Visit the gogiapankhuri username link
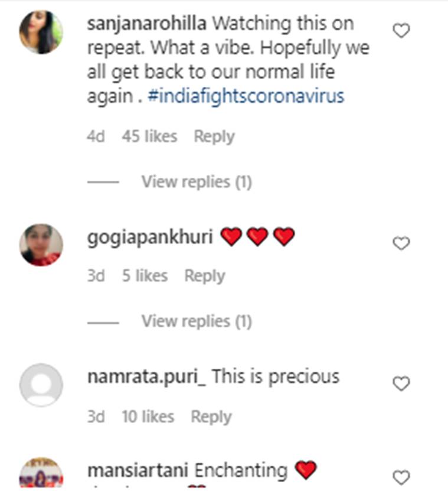448x491 pixels. 150,237
